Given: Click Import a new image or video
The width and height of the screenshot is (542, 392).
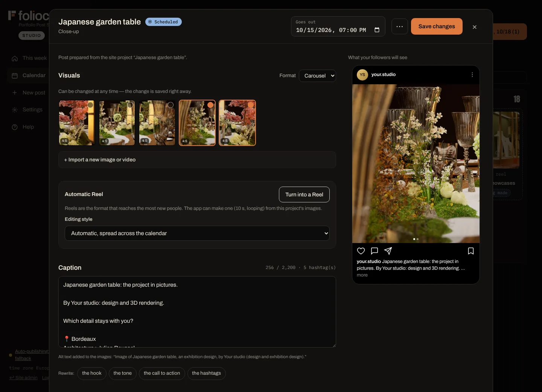Looking at the screenshot, I should [197, 160].
